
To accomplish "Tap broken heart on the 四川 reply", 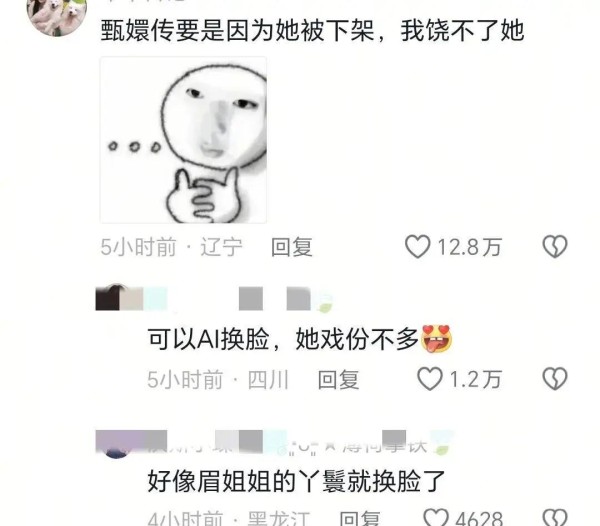I will (x=555, y=379).
